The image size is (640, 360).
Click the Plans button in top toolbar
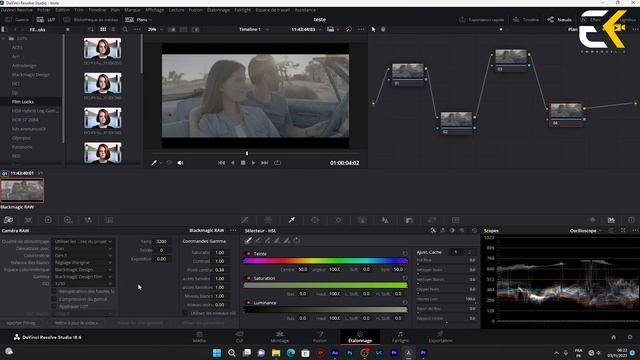tap(138, 20)
